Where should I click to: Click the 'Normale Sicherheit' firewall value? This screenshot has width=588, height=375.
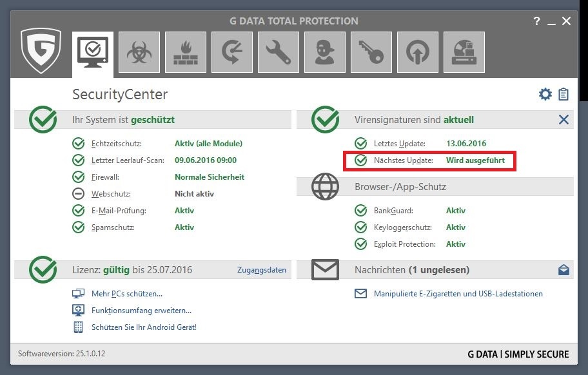[x=210, y=177]
